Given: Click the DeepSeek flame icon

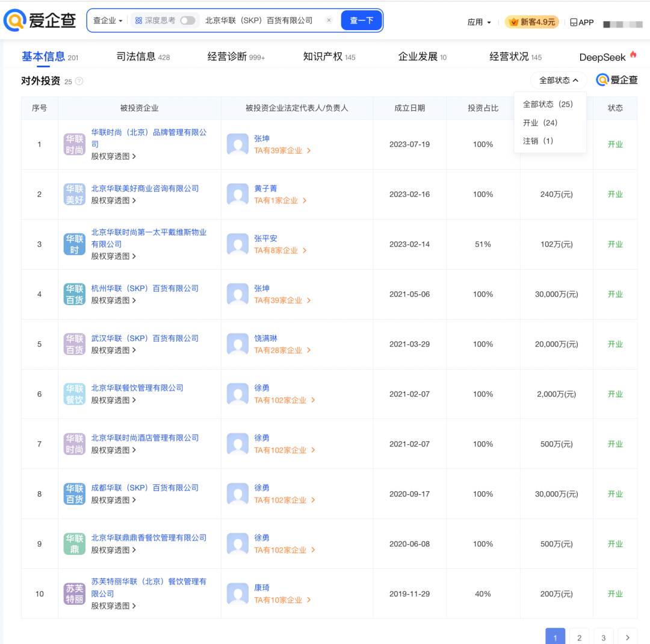Looking at the screenshot, I should click(x=633, y=54).
